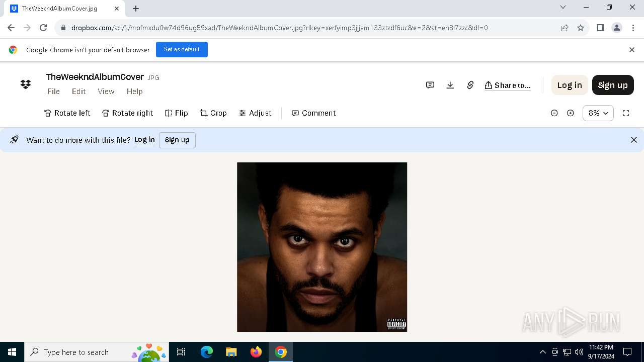Click the TheWeekndAlbumCover file name
This screenshot has height=362, width=644.
pos(95,77)
